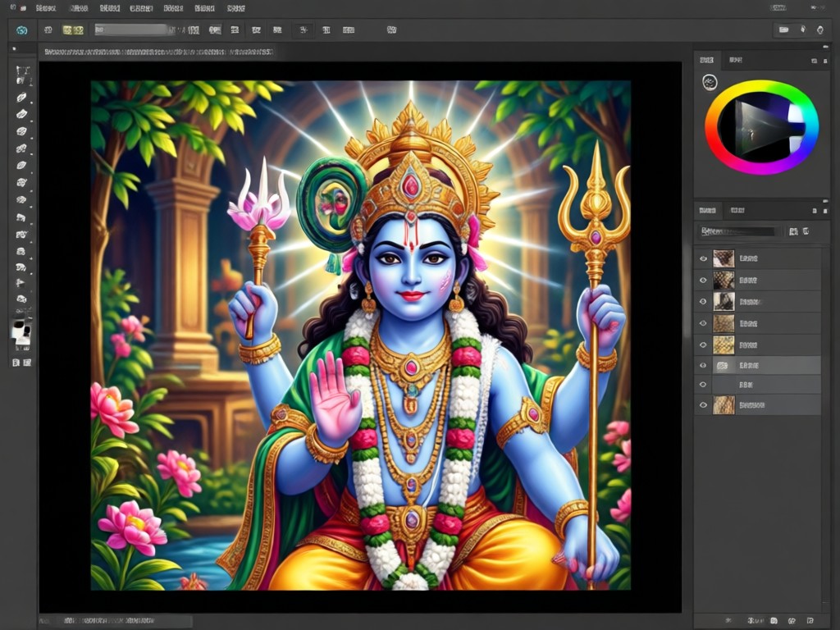The height and width of the screenshot is (630, 840).
Task: Click the deity artwork on the canvas
Action: pos(361,336)
